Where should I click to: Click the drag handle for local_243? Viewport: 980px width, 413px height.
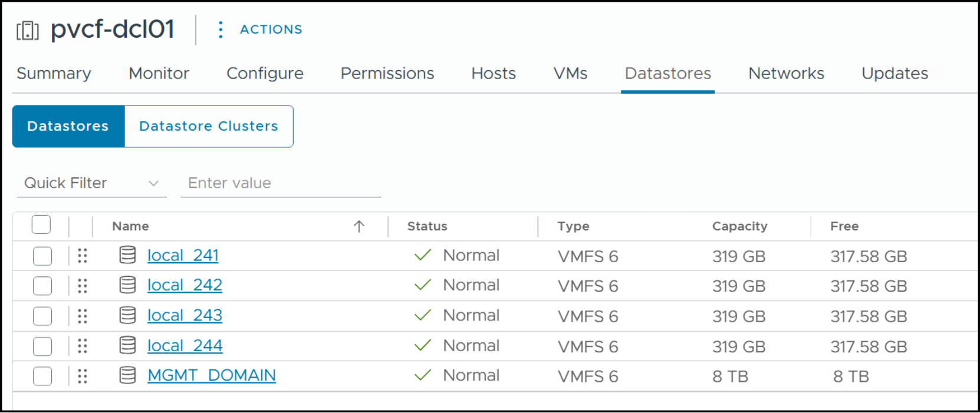click(83, 316)
